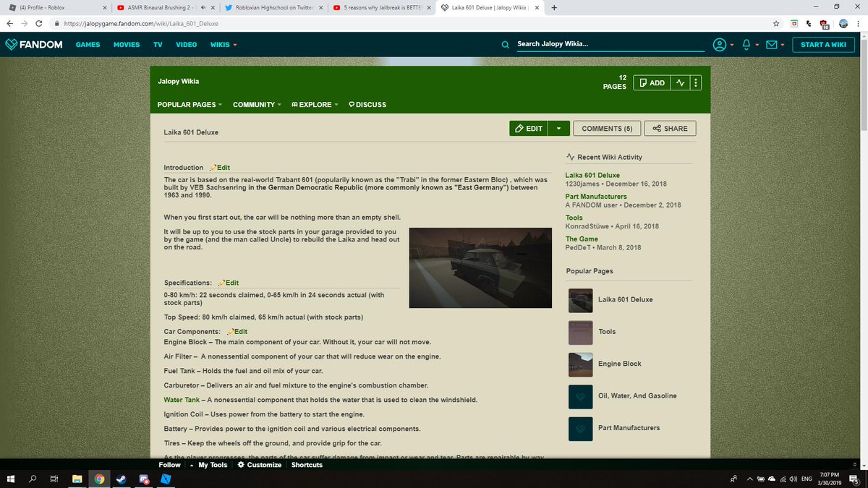Open GAMES in Fandom navigation
The height and width of the screenshot is (488, 868).
[x=88, y=45]
